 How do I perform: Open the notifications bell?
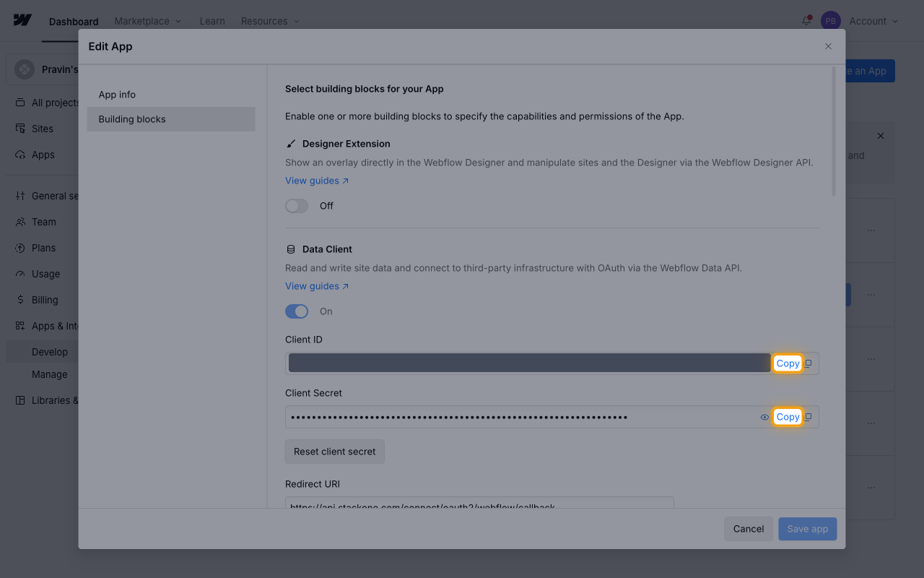coord(806,21)
